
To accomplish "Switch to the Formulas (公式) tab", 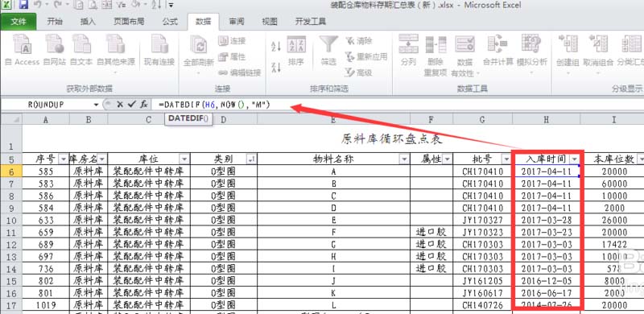I will click(x=170, y=22).
